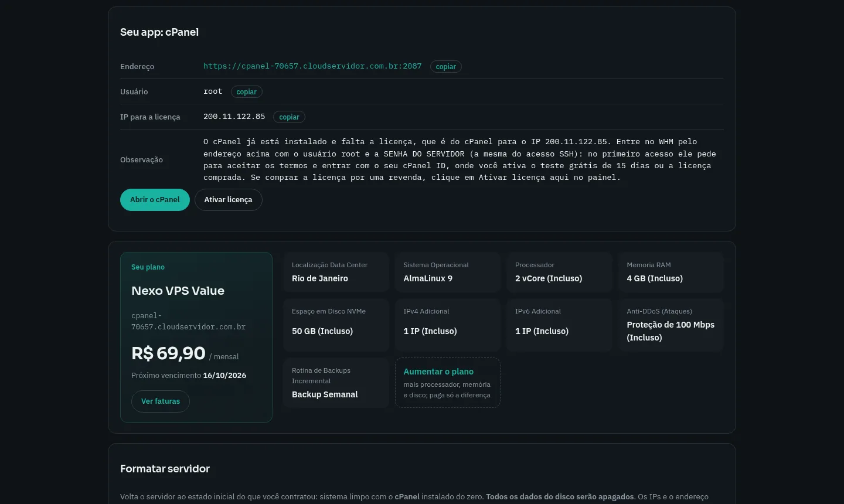The image size is (844, 504).
Task: Copy the root username
Action: click(247, 92)
